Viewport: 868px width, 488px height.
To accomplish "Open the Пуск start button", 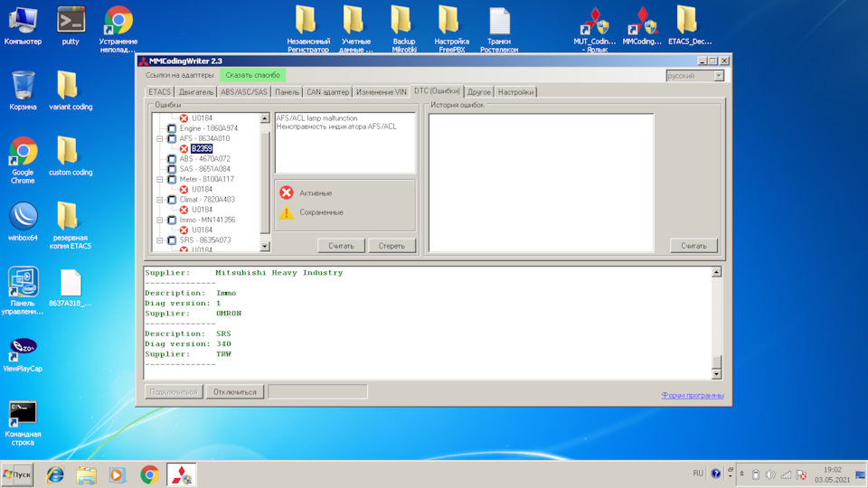I will pos(17,474).
